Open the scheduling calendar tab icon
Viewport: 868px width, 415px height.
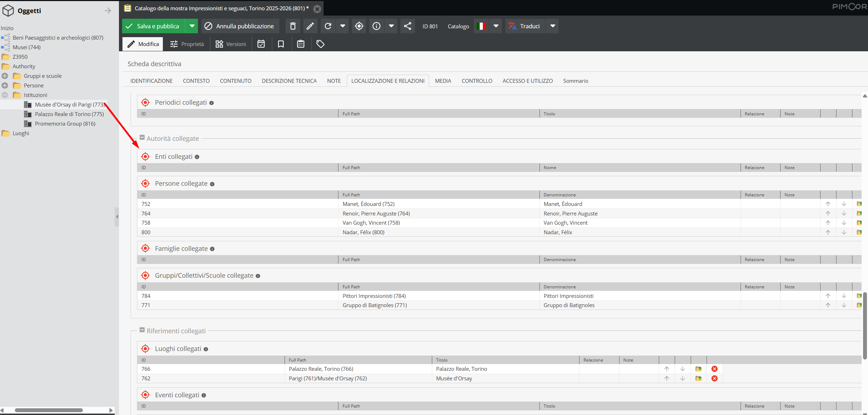click(261, 44)
